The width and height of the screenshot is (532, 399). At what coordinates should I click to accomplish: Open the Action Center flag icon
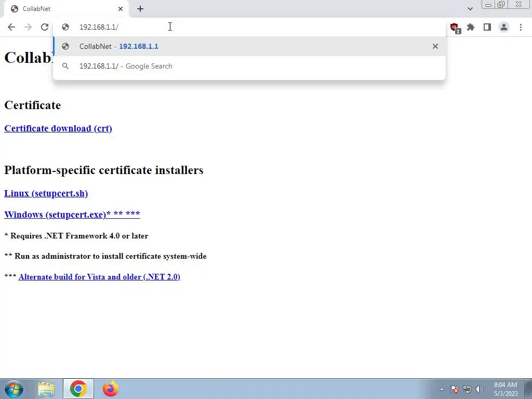tap(455, 389)
